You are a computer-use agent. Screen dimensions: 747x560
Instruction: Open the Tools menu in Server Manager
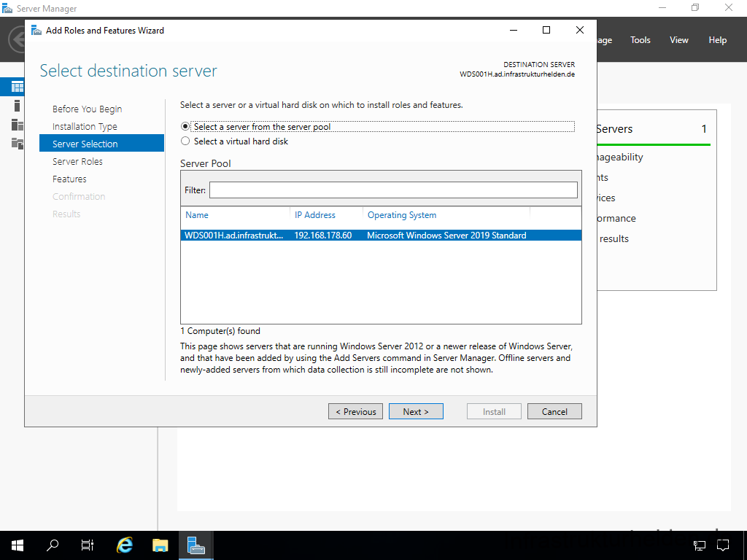[x=640, y=40]
